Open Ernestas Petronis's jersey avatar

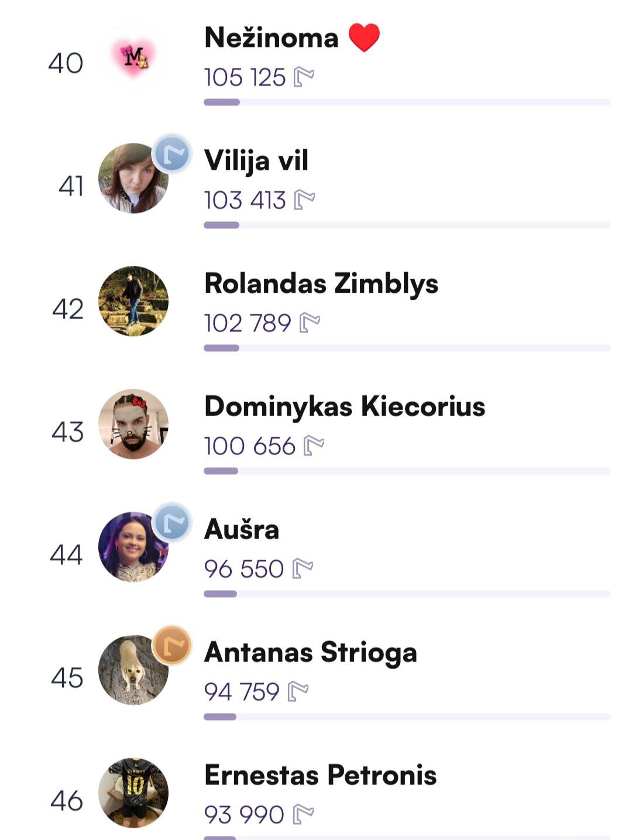[x=133, y=793]
